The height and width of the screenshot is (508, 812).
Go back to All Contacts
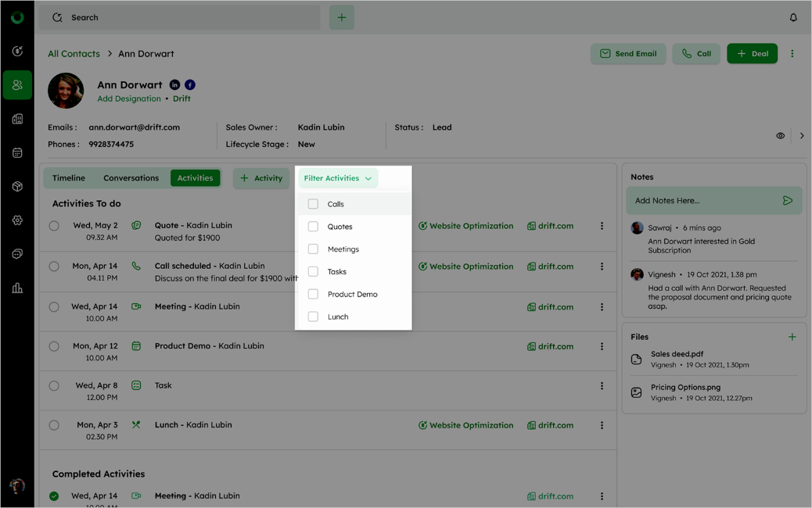coord(74,54)
